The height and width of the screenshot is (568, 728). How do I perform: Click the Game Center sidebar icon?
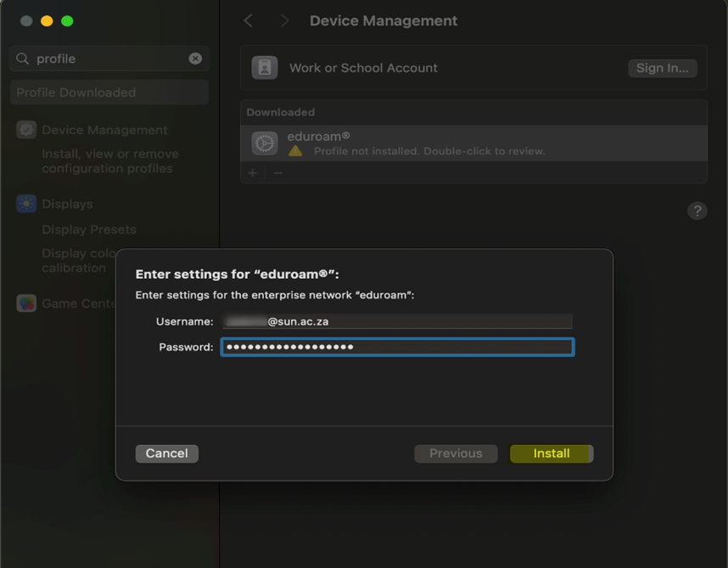pos(27,303)
